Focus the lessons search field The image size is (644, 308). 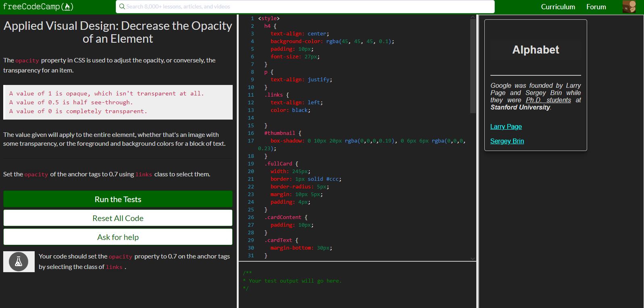[x=305, y=6]
